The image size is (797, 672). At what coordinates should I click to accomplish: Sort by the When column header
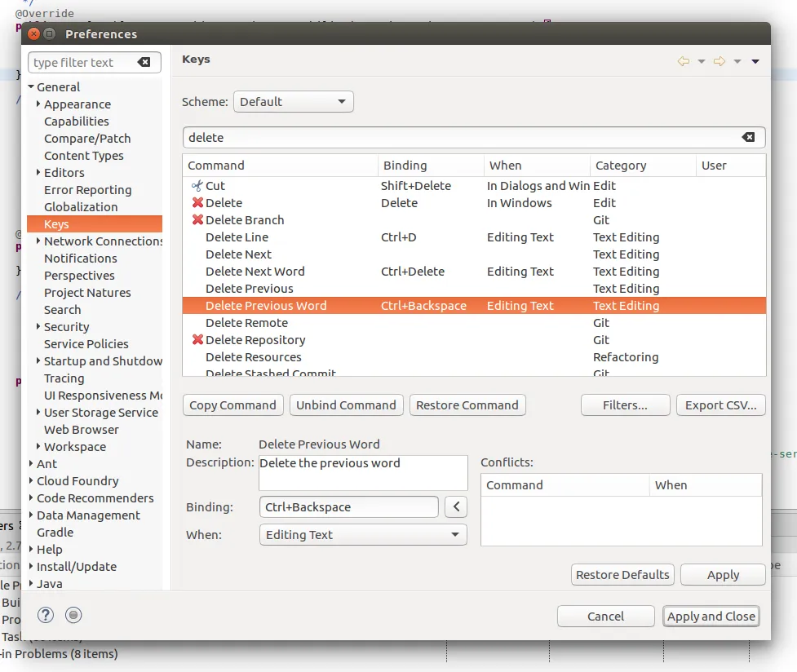coord(537,166)
